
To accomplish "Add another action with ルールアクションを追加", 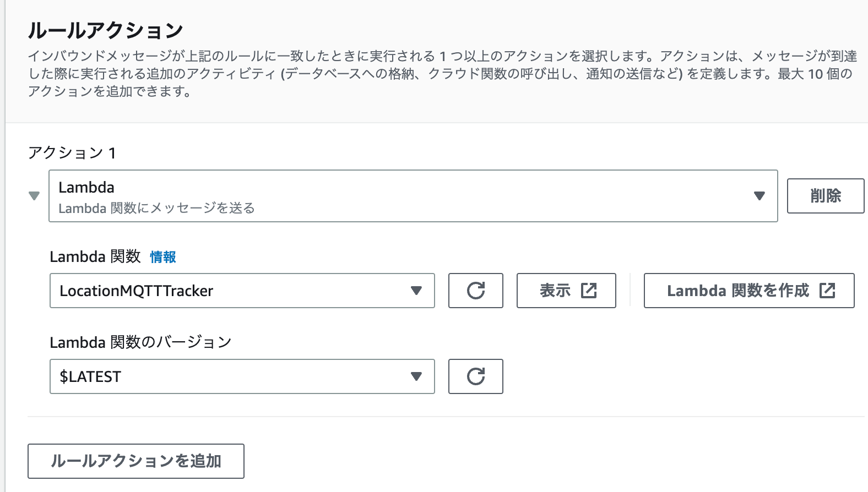I will click(136, 461).
